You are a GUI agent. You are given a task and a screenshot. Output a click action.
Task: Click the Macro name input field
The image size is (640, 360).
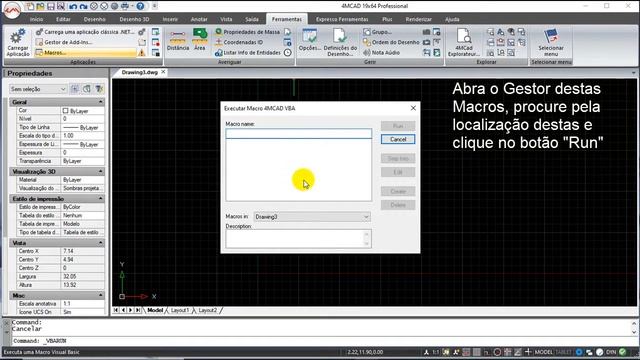(298, 133)
